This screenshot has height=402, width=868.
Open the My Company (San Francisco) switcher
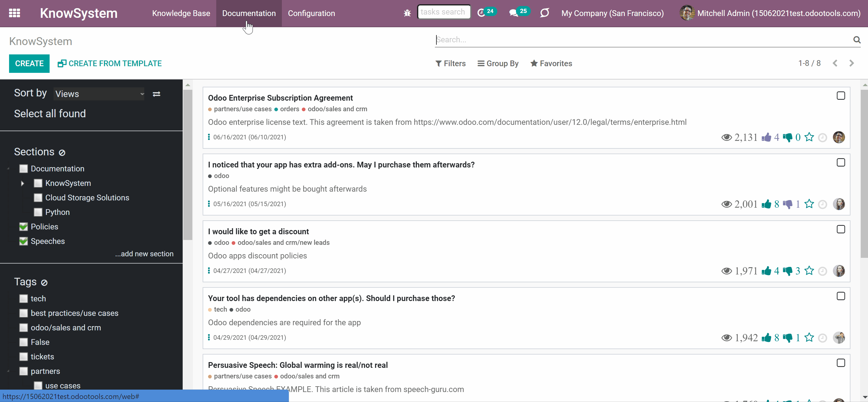point(612,13)
